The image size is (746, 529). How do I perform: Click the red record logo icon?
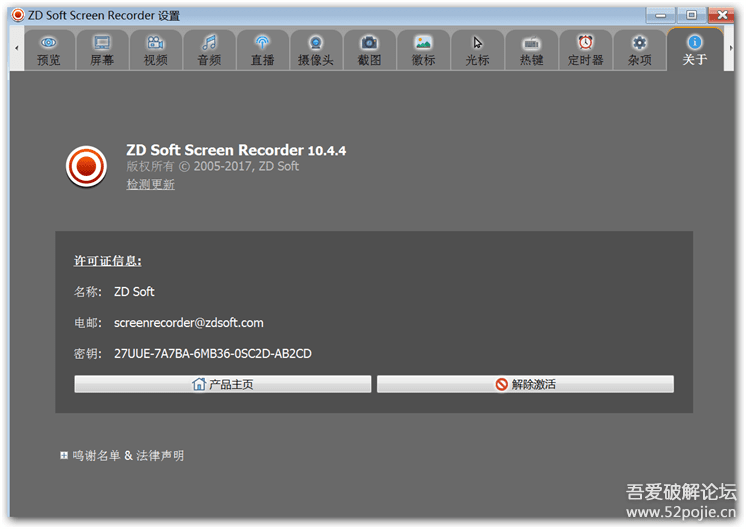pos(86,167)
